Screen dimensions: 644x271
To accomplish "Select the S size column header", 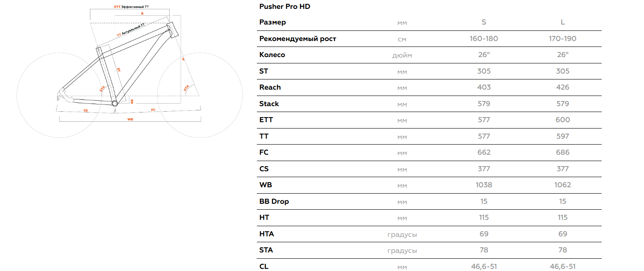I will pos(484,22).
